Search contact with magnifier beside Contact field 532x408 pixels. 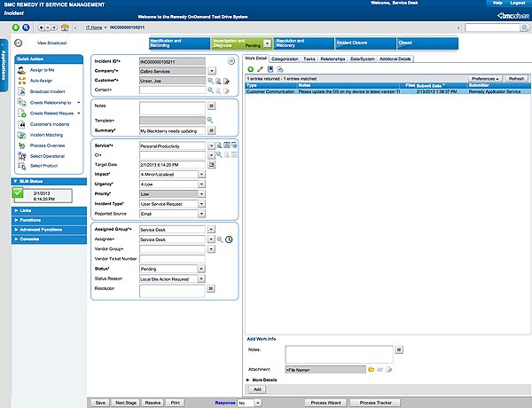tap(211, 90)
